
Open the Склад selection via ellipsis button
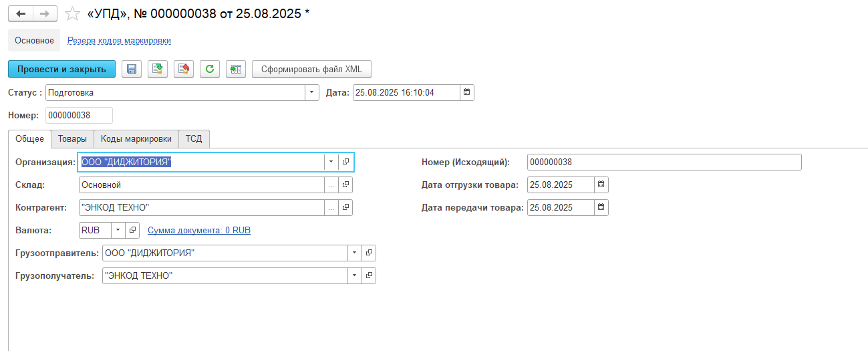coord(331,185)
